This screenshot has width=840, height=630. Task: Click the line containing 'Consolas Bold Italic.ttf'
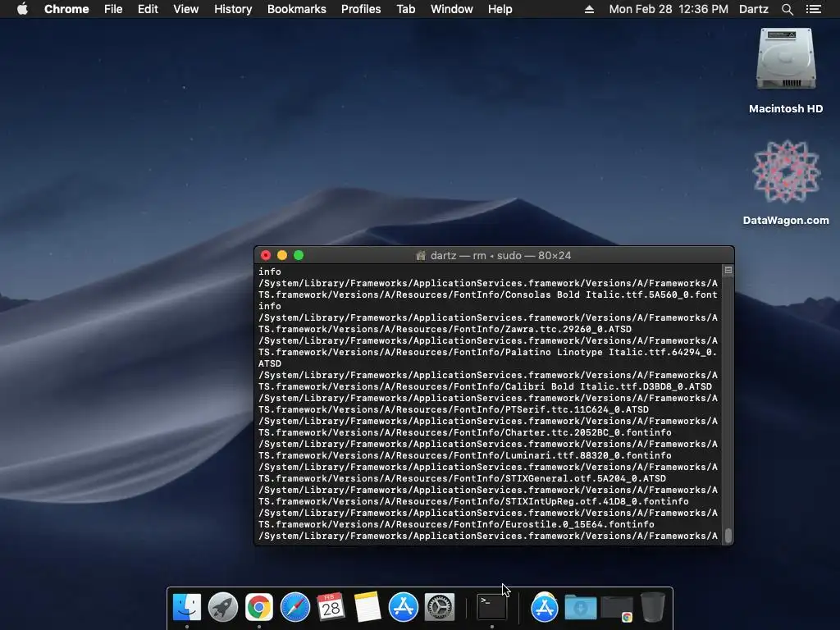[488, 294]
